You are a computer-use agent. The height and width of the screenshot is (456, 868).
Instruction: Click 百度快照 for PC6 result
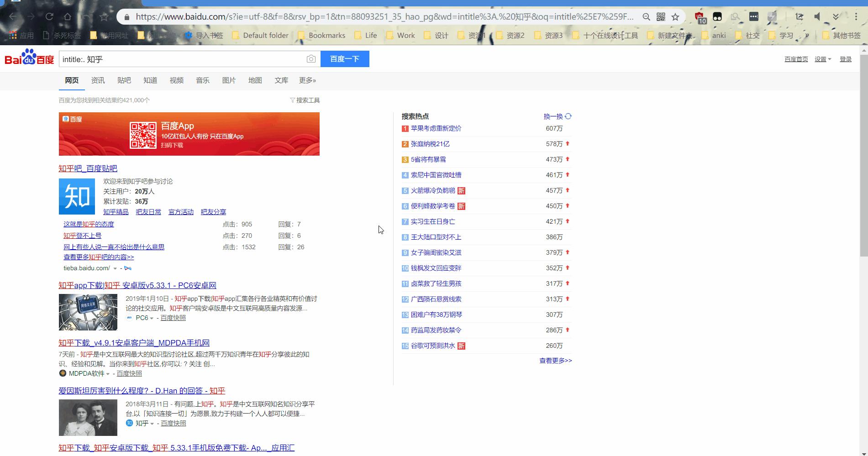point(173,318)
